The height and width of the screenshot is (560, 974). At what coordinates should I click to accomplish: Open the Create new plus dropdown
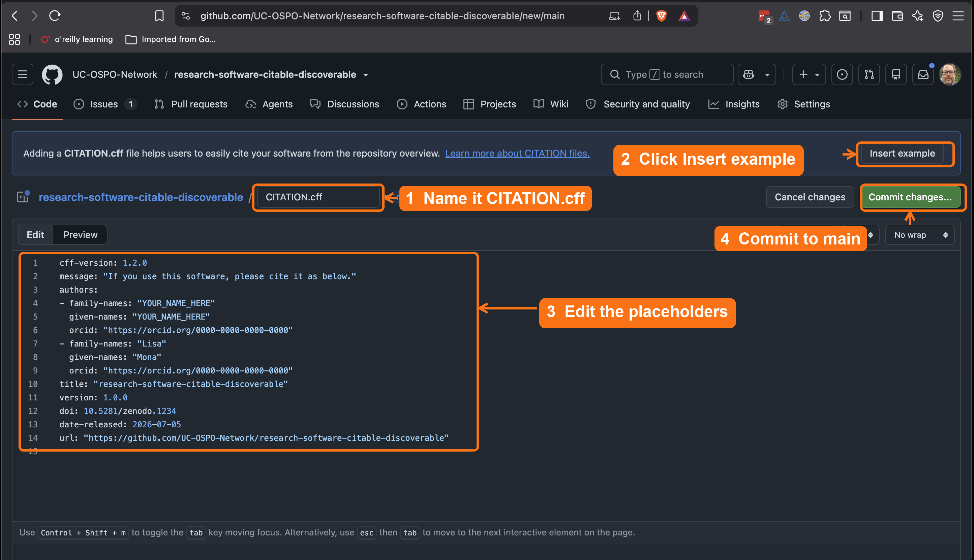(x=809, y=74)
